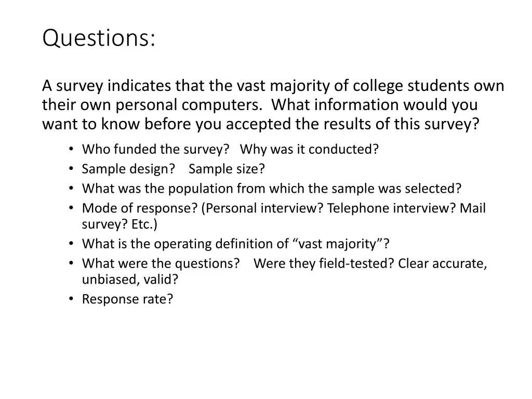Screen dimensions: 532x399
Task: Click the "Questions:" slide title
Action: [99, 39]
